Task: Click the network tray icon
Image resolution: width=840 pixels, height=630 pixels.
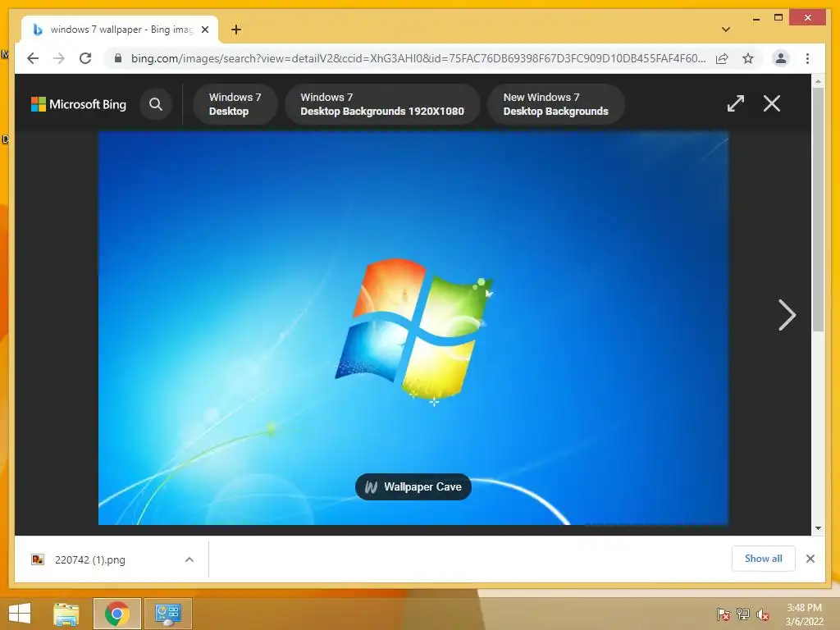Action: (x=743, y=614)
